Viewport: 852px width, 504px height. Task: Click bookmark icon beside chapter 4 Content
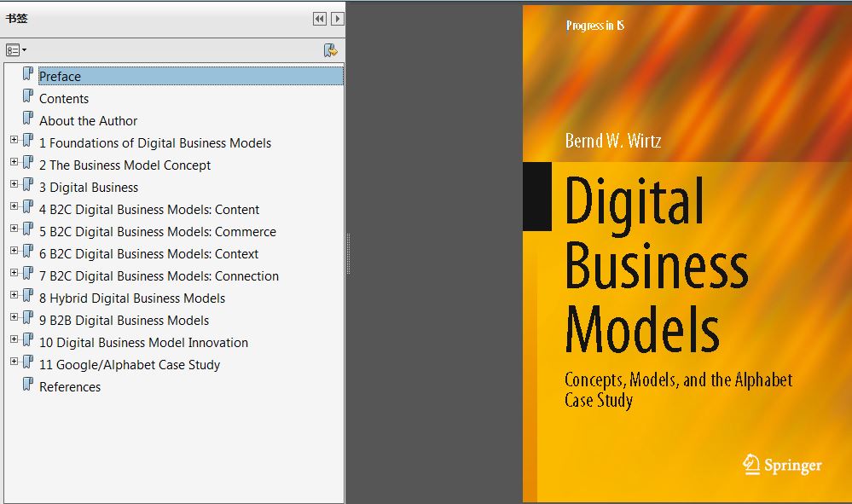click(x=27, y=207)
